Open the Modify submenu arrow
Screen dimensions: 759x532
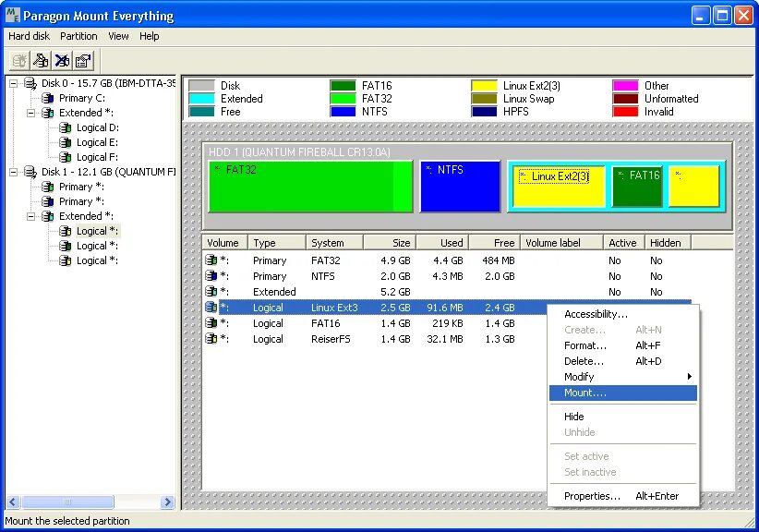pyautogui.click(x=690, y=377)
